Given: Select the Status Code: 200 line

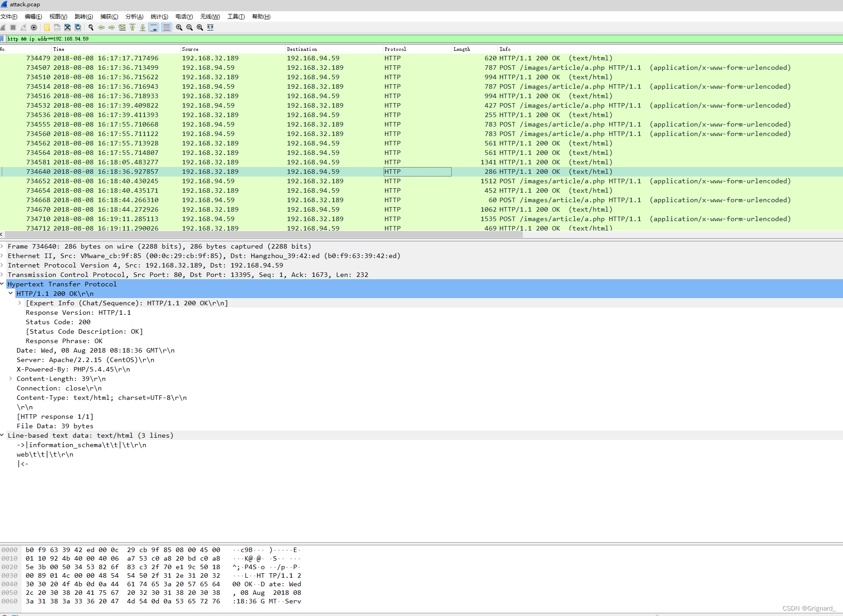Looking at the screenshot, I should pyautogui.click(x=58, y=322).
